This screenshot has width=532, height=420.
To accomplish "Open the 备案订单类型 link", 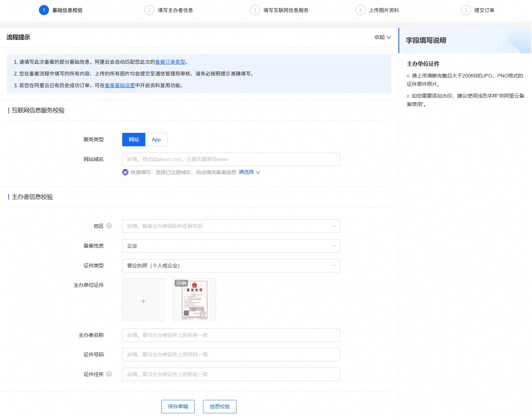I will pos(170,62).
